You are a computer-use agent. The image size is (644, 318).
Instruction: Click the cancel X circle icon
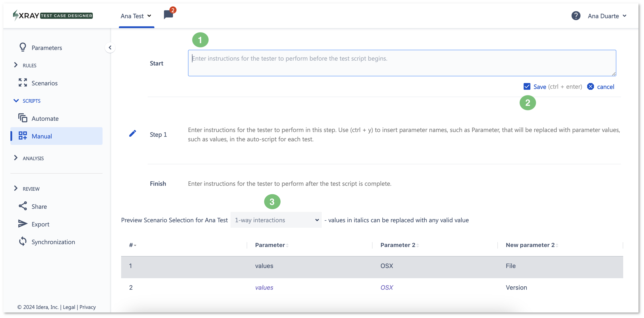[590, 87]
